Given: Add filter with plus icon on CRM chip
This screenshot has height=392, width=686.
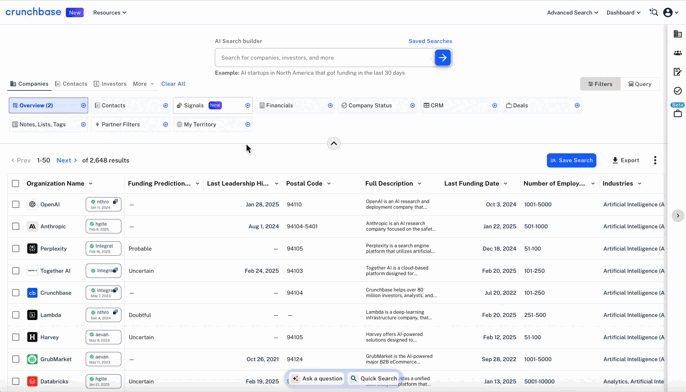Looking at the screenshot, I should click(x=494, y=105).
